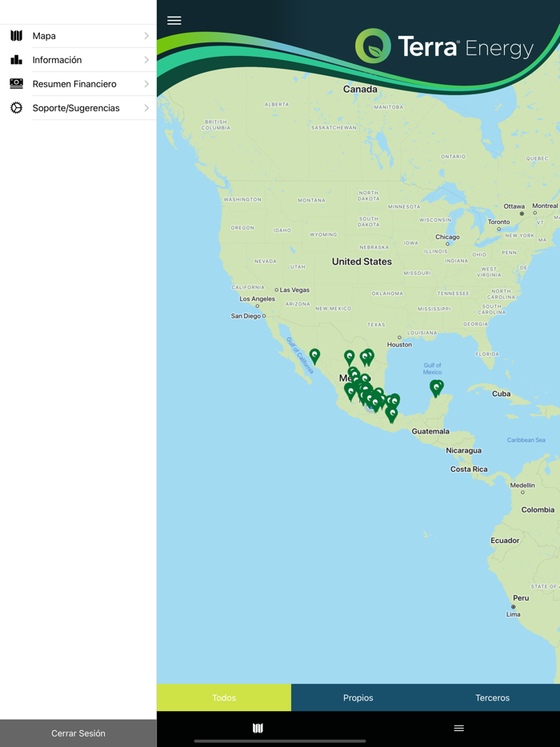This screenshot has width=560, height=747.
Task: Click the Costa Rica label on map
Action: point(469,469)
